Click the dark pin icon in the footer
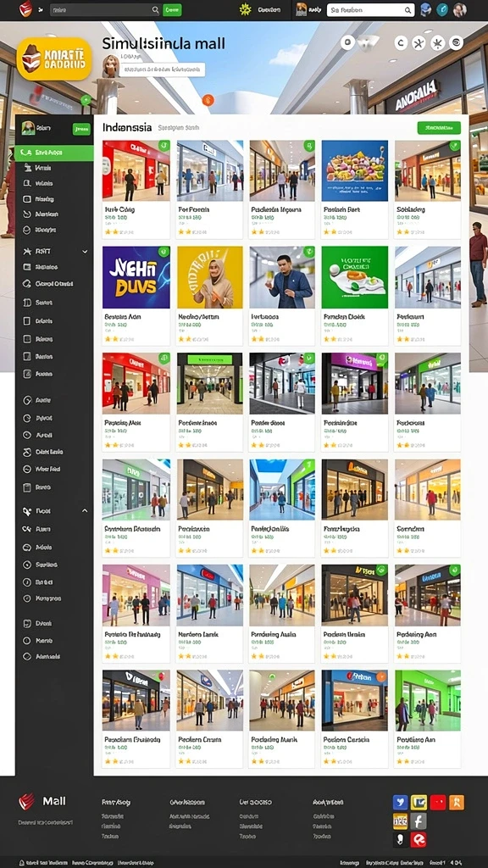This screenshot has height=868, width=488. 400,840
